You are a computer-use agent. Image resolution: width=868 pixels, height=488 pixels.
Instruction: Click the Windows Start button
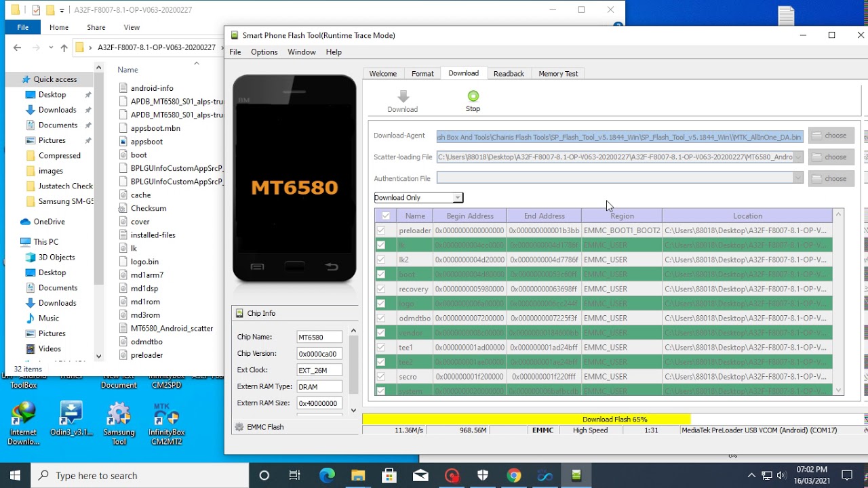[15, 475]
